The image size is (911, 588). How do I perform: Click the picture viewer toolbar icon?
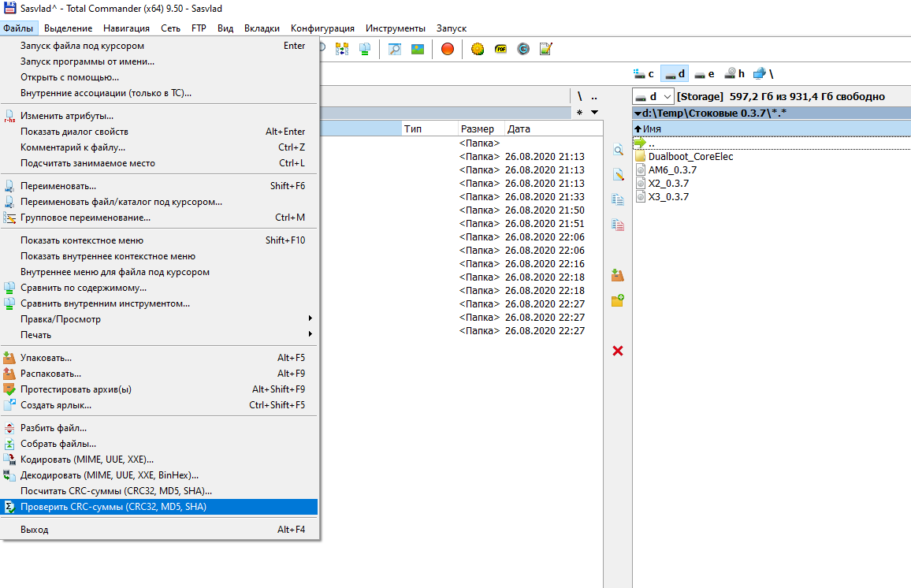pyautogui.click(x=417, y=50)
